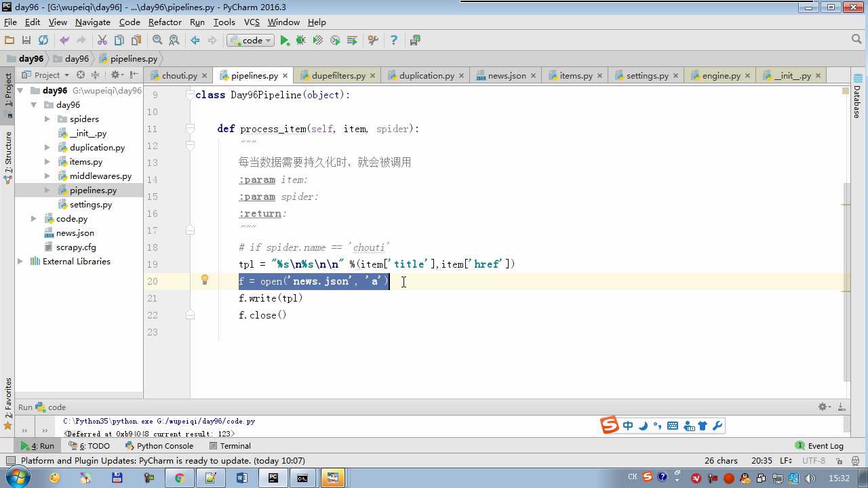Open the Run panel gear settings
This screenshot has height=488, width=868.
coord(824,407)
